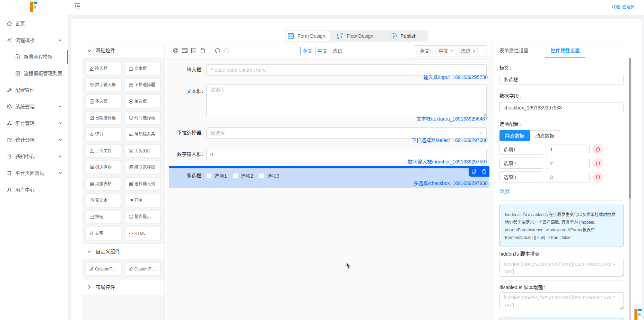Screen dimensions: 644x320
Task: Open 用户中心 menu item
Action: point(34,190)
